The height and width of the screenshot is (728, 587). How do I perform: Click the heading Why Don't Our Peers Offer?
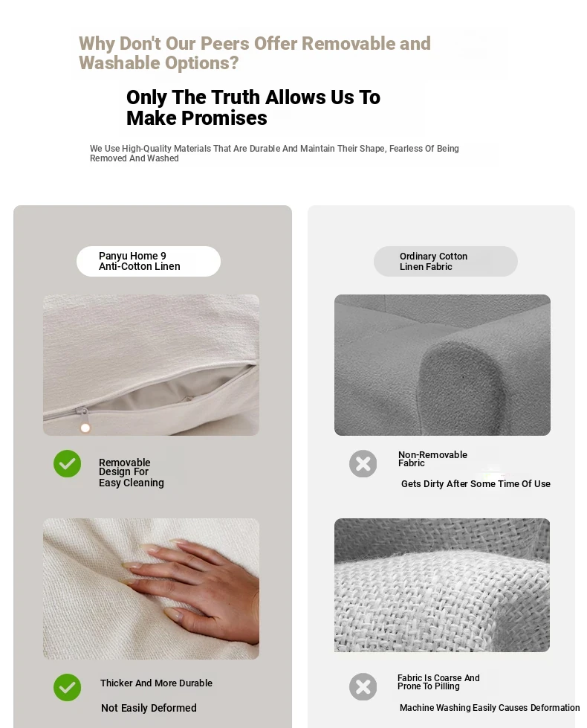[255, 53]
